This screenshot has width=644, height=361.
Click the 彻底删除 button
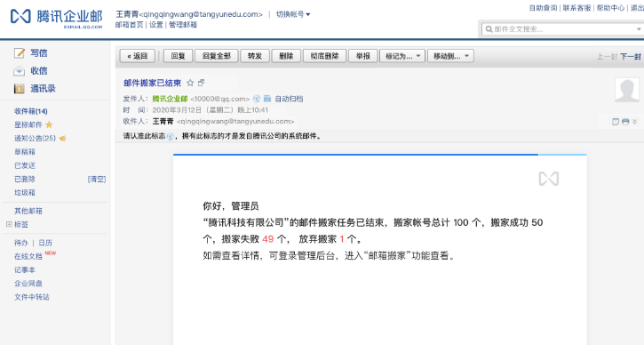click(324, 56)
